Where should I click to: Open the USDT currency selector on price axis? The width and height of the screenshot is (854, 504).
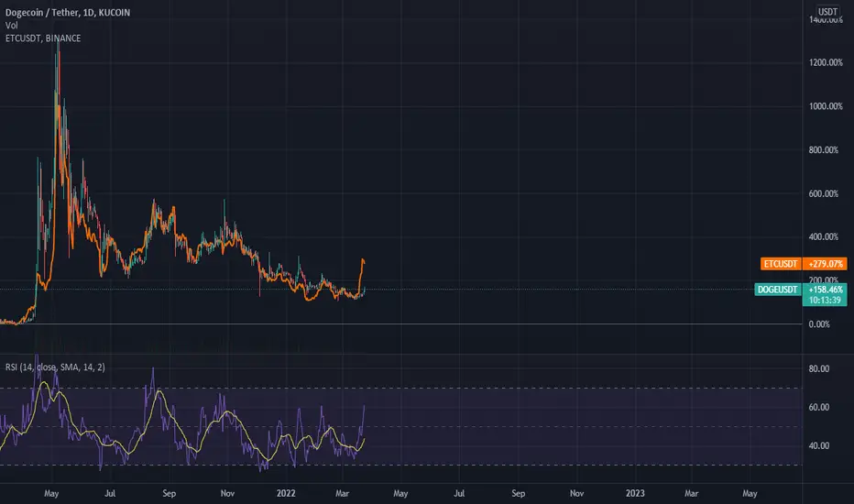[827, 11]
